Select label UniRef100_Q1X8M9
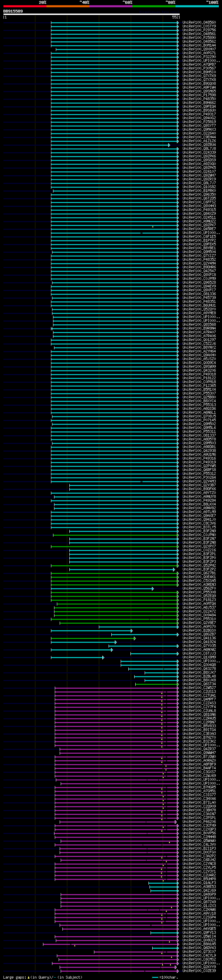The height and width of the screenshot is (980, 222). 199,657
